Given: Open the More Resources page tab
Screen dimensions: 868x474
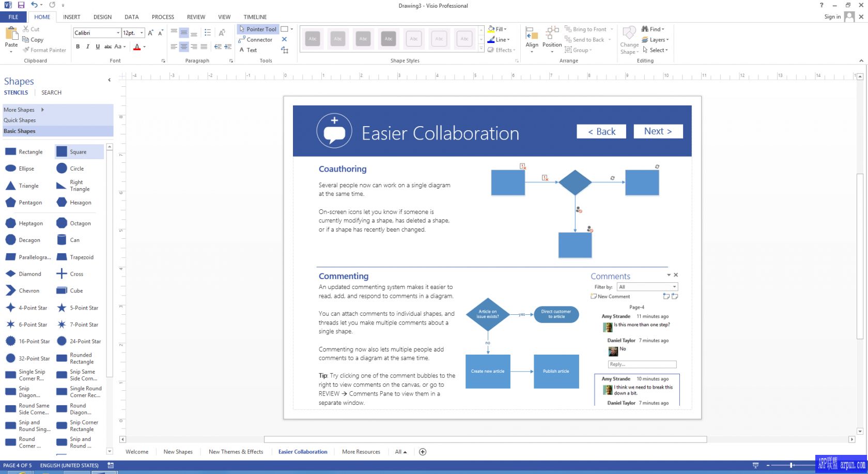Looking at the screenshot, I should pyautogui.click(x=361, y=451).
